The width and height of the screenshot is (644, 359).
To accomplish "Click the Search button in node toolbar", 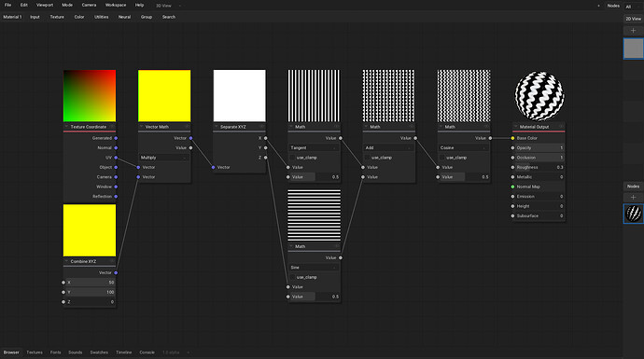I will click(168, 17).
